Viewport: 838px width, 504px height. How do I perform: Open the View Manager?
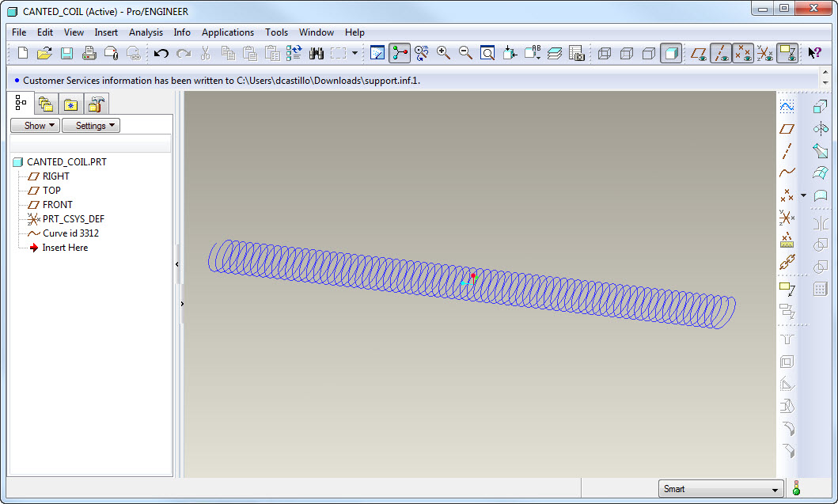578,53
